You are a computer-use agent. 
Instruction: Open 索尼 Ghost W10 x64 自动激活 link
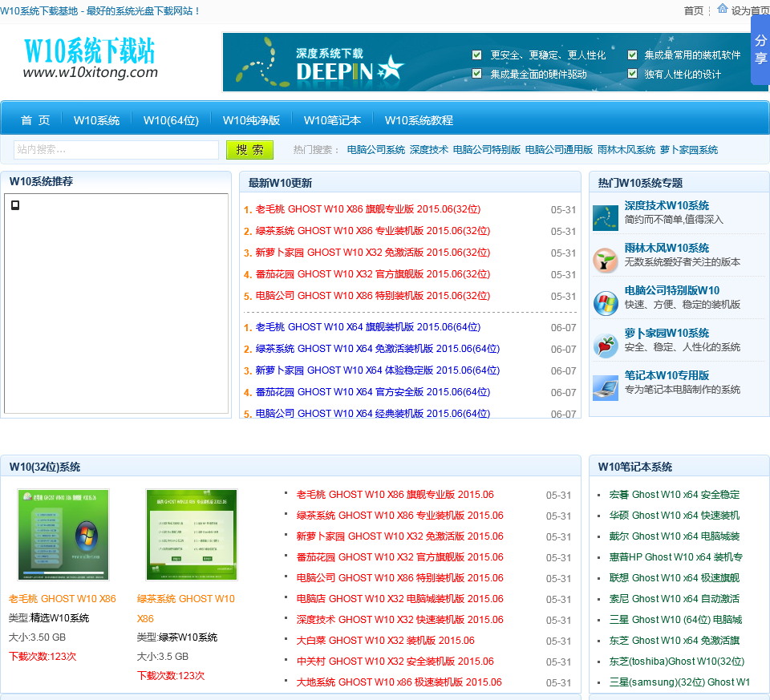click(675, 599)
